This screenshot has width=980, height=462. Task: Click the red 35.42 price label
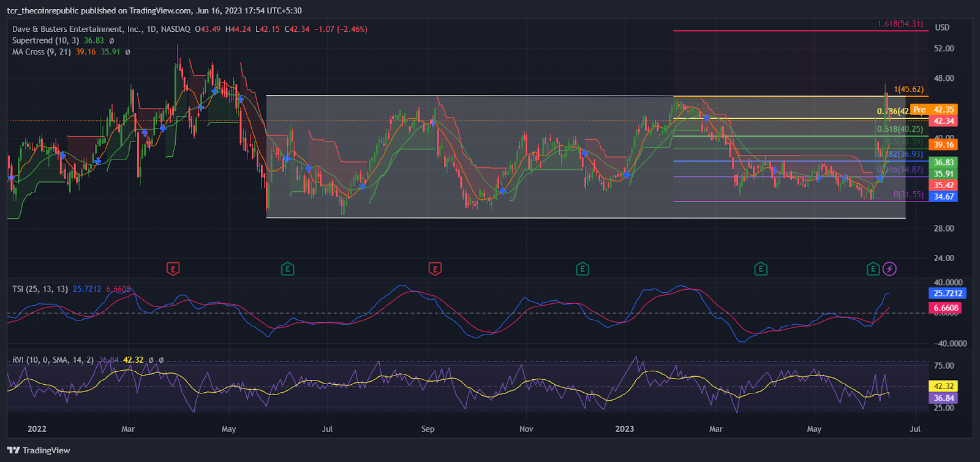943,185
